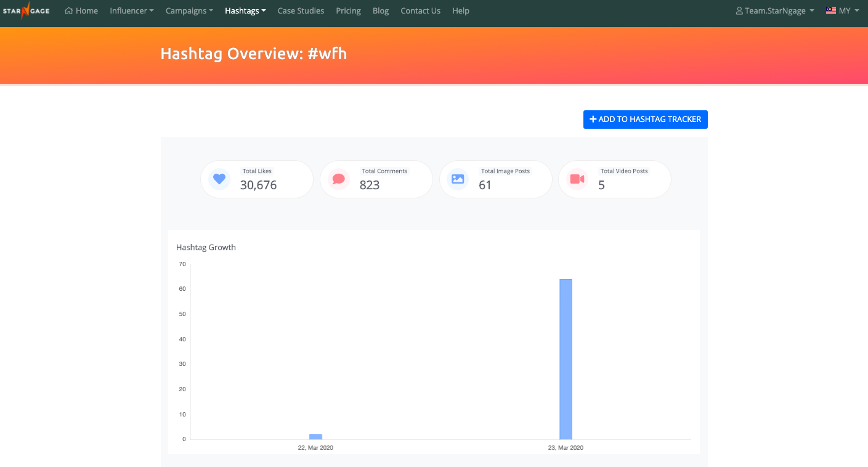Click the 30,676 total likes value
868x467 pixels.
pyautogui.click(x=258, y=185)
